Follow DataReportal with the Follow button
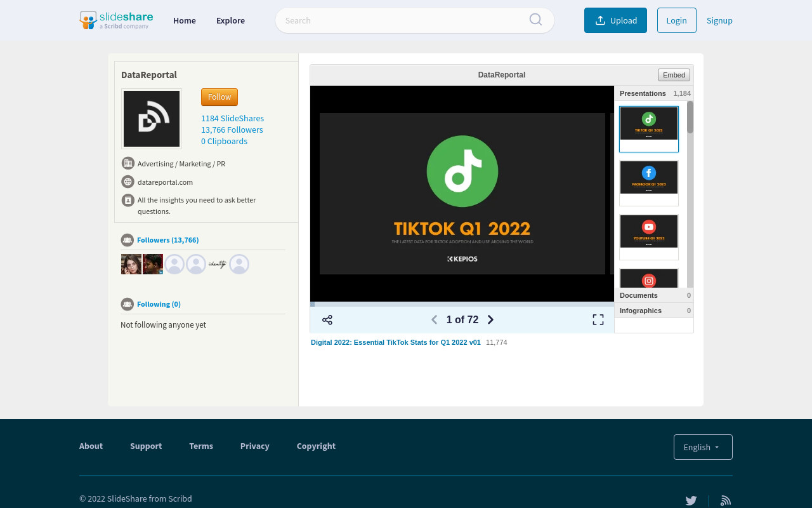The height and width of the screenshot is (508, 812). tap(219, 97)
